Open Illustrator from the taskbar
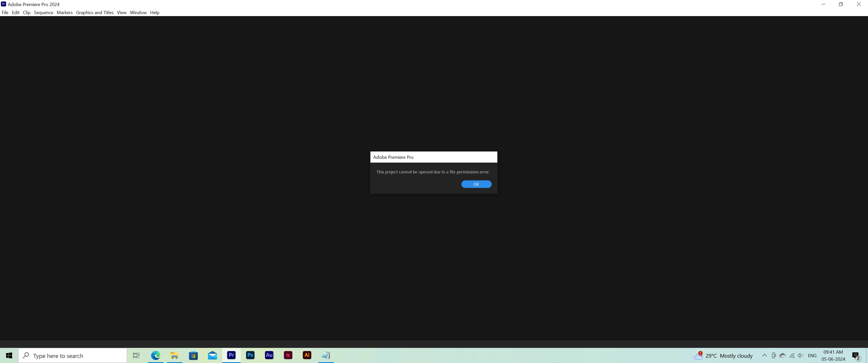The image size is (868, 363). (x=307, y=355)
